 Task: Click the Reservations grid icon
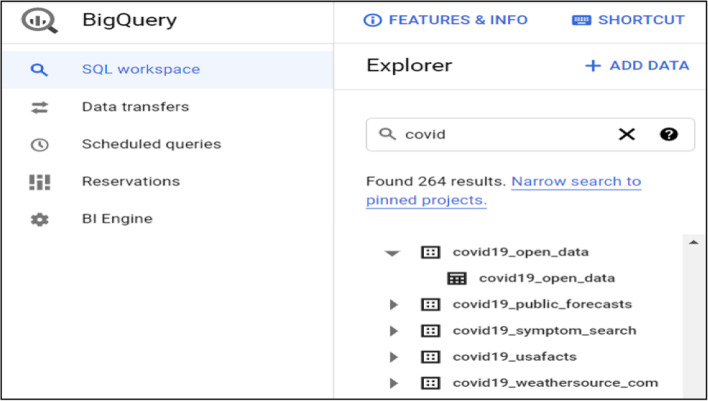coord(39,181)
